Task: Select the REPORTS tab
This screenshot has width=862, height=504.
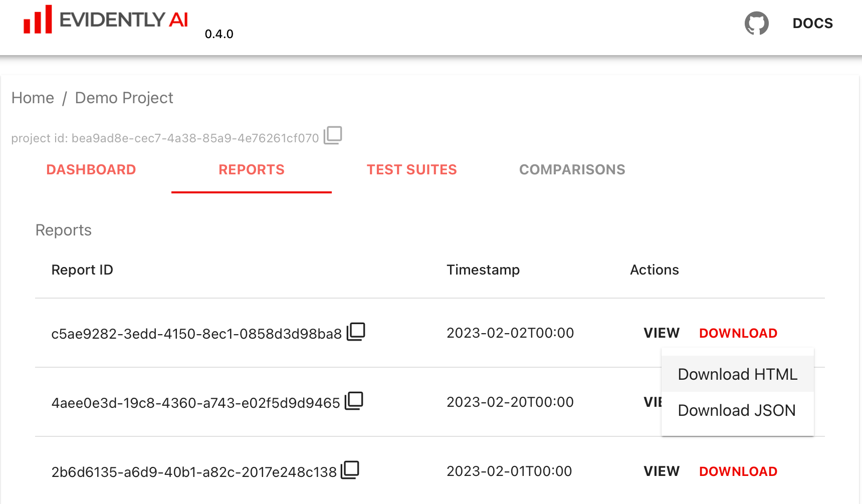Action: (251, 169)
